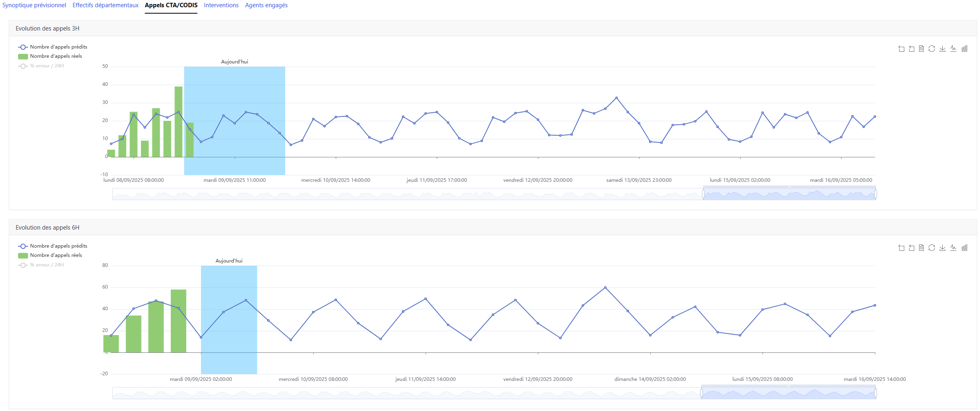Open data view for 3H calls chart

921,49
